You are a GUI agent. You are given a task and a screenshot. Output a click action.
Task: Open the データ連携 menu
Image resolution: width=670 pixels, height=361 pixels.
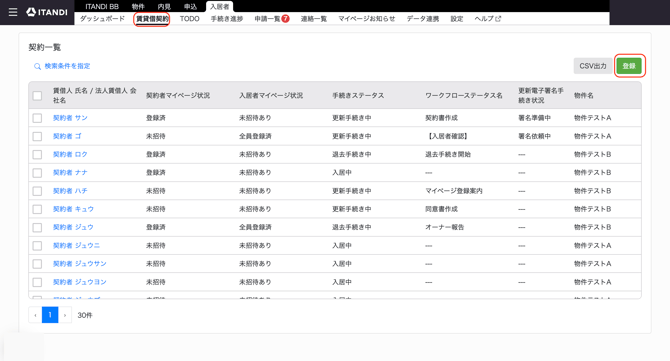[423, 19]
